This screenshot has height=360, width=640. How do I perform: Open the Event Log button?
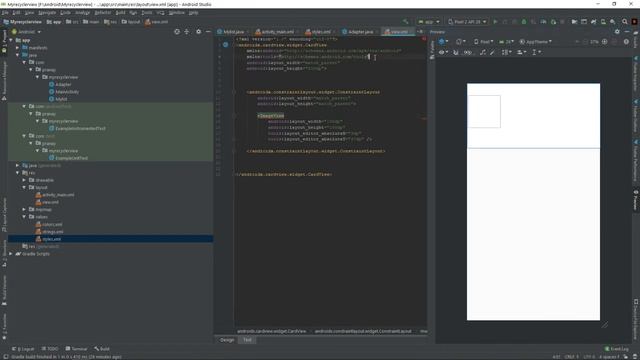click(617, 349)
